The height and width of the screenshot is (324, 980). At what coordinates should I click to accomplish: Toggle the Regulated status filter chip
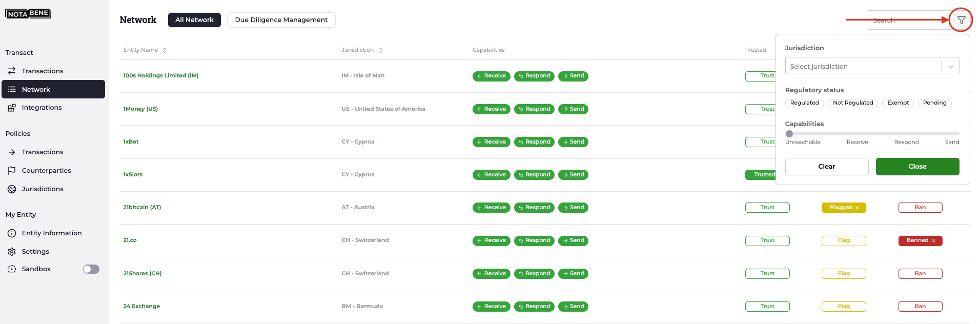point(805,103)
